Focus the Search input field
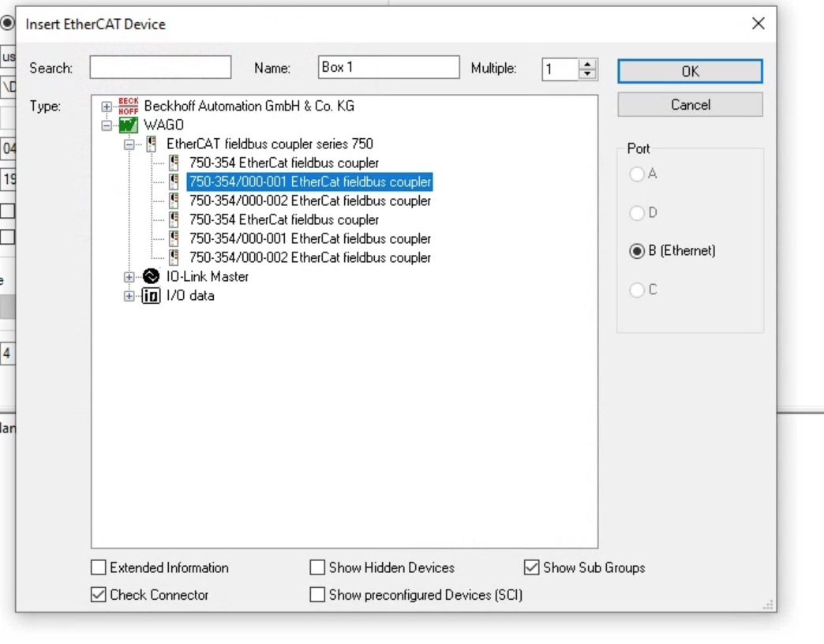This screenshot has height=644, width=824. click(160, 67)
